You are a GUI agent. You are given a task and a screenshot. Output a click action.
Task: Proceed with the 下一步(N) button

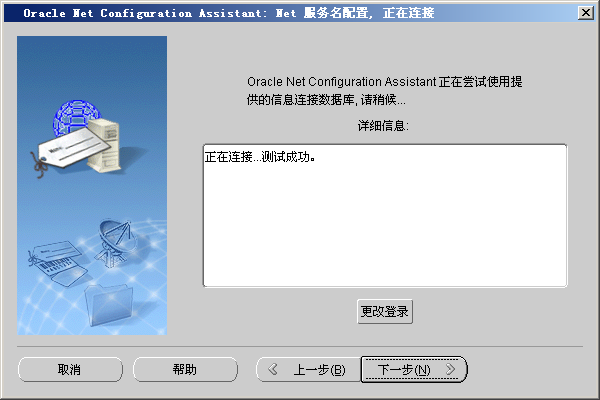click(x=414, y=369)
